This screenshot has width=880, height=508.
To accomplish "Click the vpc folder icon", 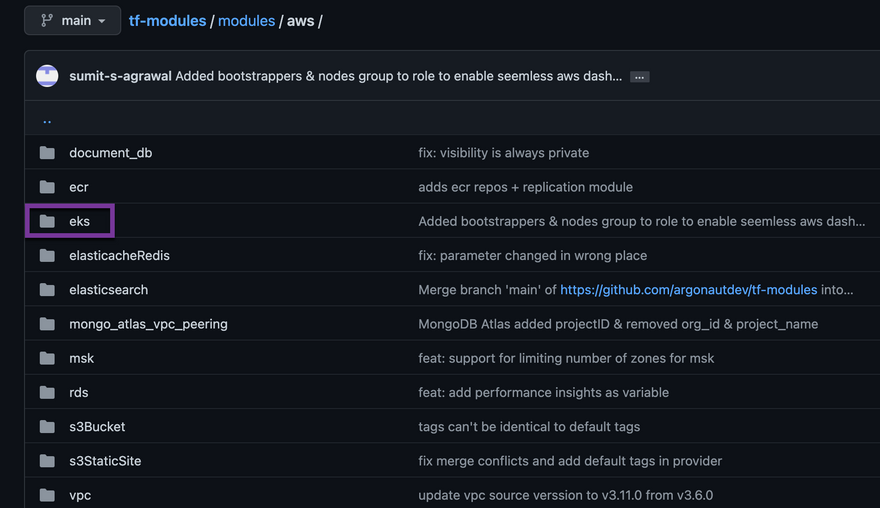I will click(x=47, y=495).
